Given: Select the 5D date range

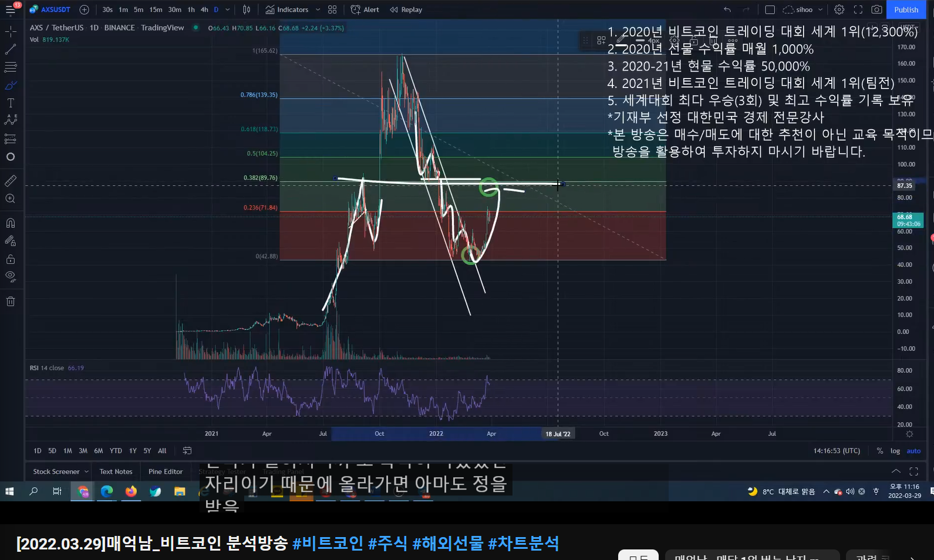Looking at the screenshot, I should pyautogui.click(x=52, y=451).
